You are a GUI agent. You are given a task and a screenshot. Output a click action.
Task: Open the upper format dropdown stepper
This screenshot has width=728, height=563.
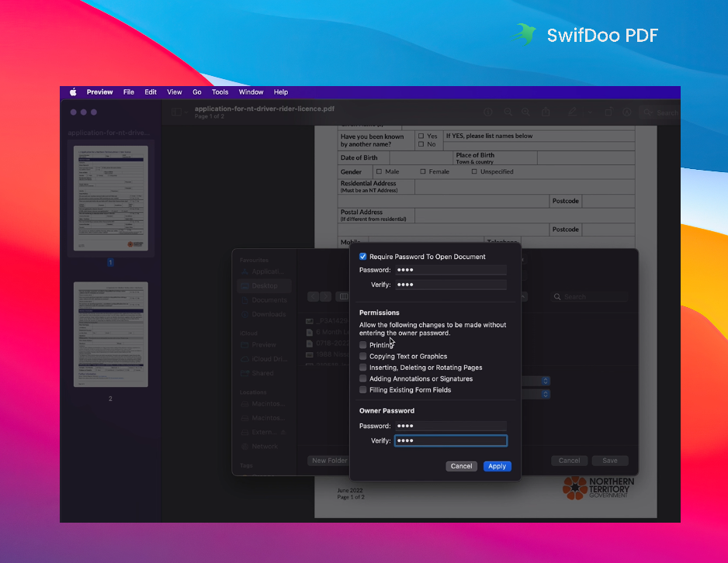pyautogui.click(x=546, y=381)
